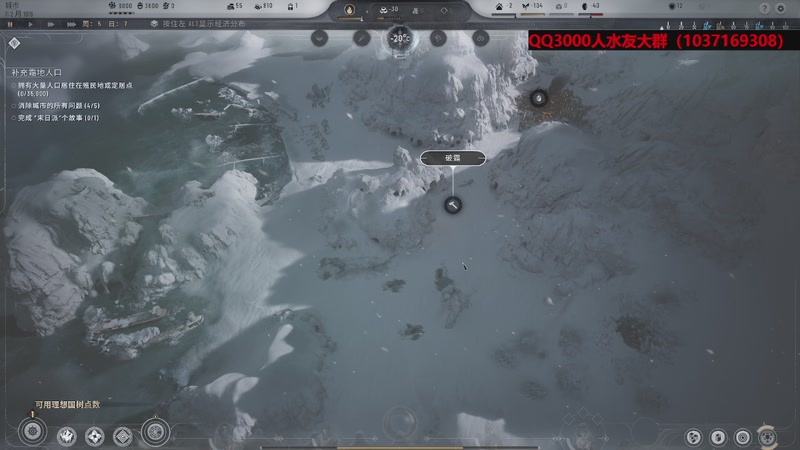Click the day counter 日: 7
This screenshot has height=450, width=800.
[118, 24]
